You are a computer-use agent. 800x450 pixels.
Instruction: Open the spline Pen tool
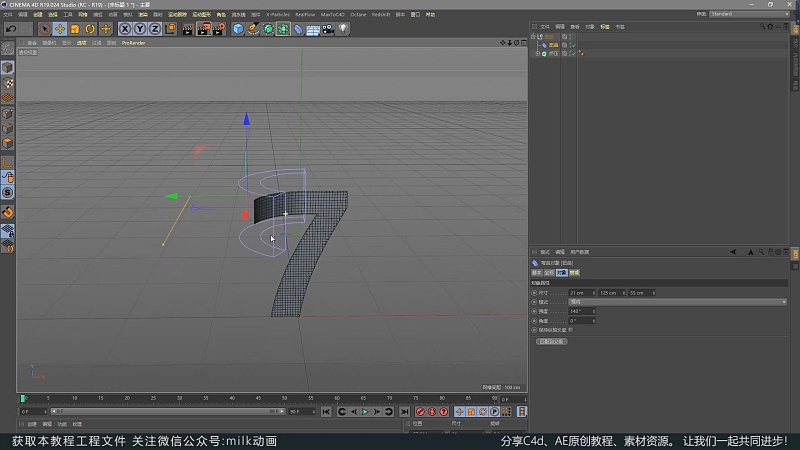pyautogui.click(x=253, y=29)
